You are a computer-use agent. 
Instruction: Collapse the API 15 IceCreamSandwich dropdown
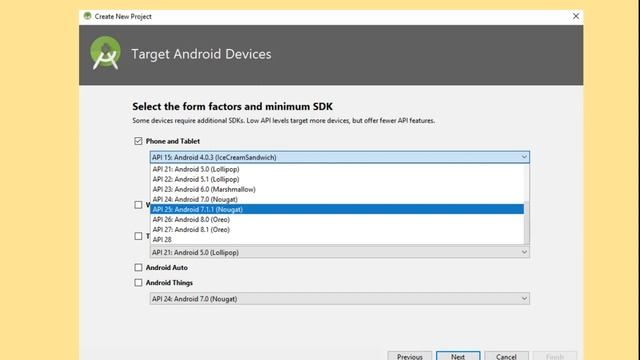pyautogui.click(x=340, y=157)
